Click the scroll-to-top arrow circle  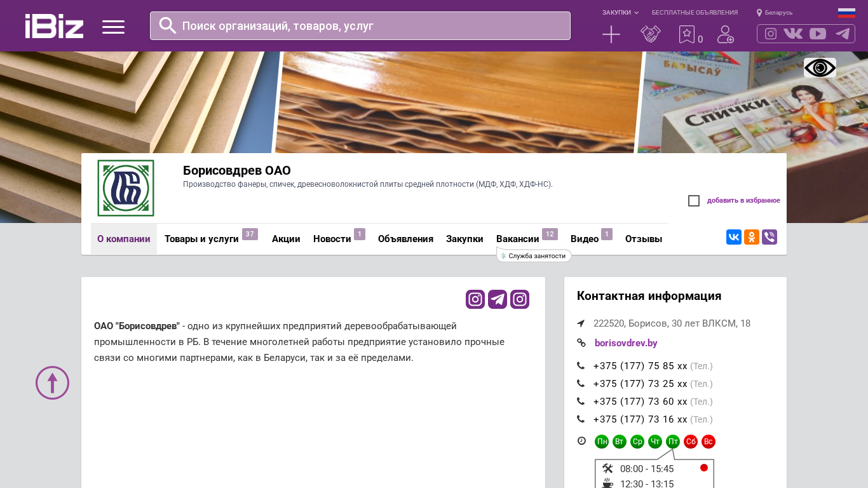(x=52, y=383)
